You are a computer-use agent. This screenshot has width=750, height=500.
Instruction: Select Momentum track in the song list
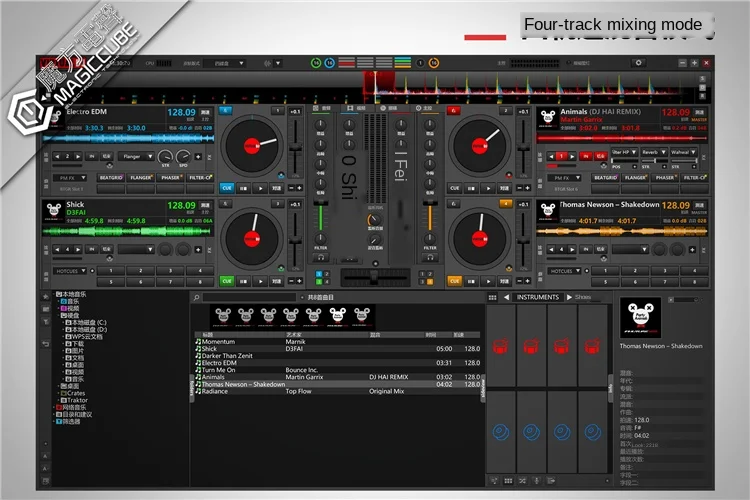(337, 342)
